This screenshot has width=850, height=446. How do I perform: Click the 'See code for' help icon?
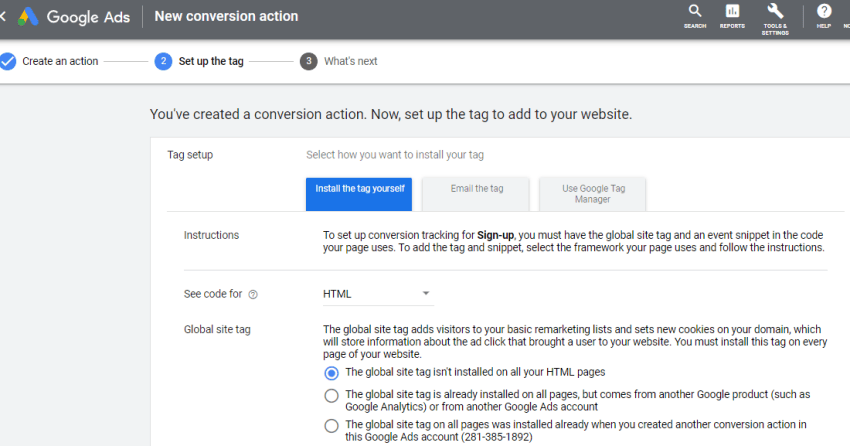pyautogui.click(x=253, y=294)
